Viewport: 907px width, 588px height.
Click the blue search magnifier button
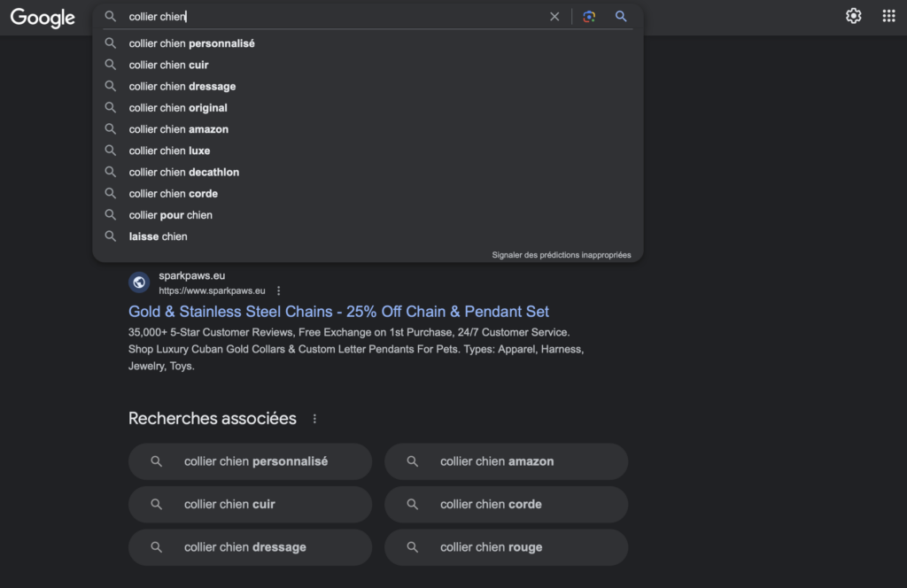coord(621,16)
